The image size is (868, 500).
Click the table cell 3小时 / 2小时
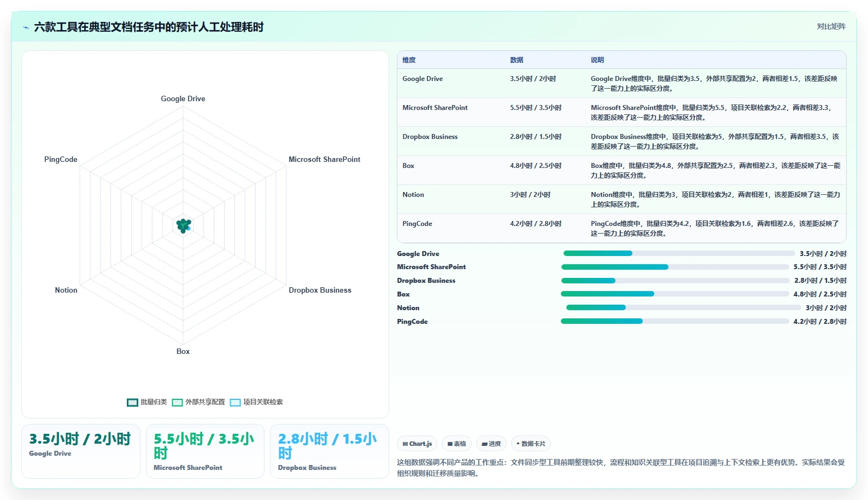coord(530,195)
